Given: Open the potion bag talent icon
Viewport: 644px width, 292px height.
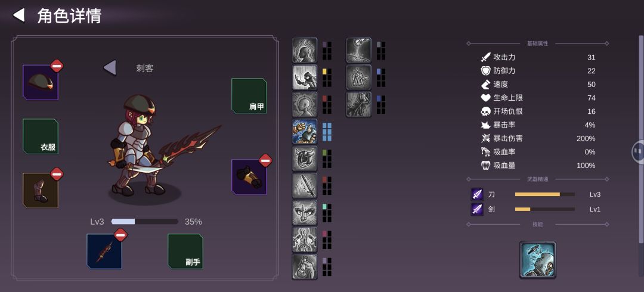Looking at the screenshot, I should pos(305,266).
